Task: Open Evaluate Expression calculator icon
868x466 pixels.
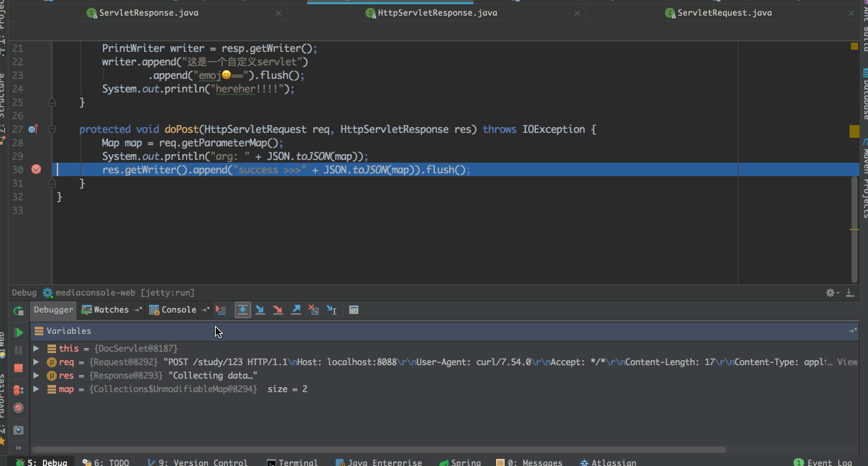Action: [x=353, y=310]
